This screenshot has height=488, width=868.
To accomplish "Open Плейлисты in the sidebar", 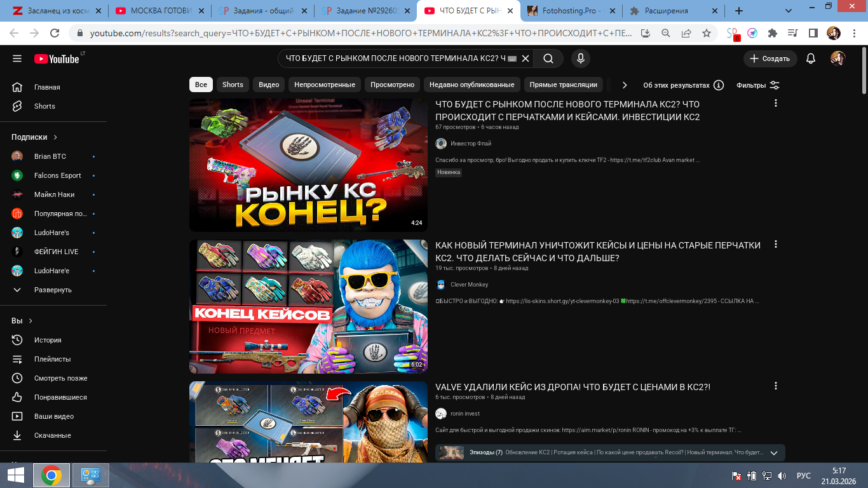I will [53, 359].
